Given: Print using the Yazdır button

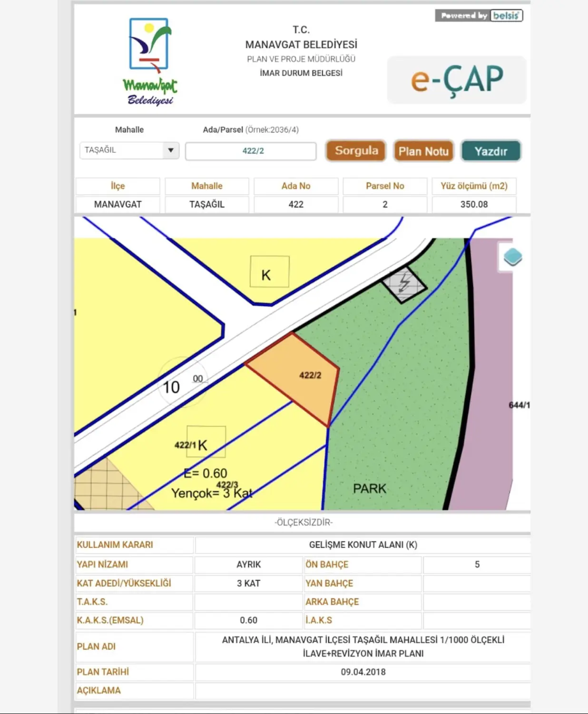Looking at the screenshot, I should 491,151.
